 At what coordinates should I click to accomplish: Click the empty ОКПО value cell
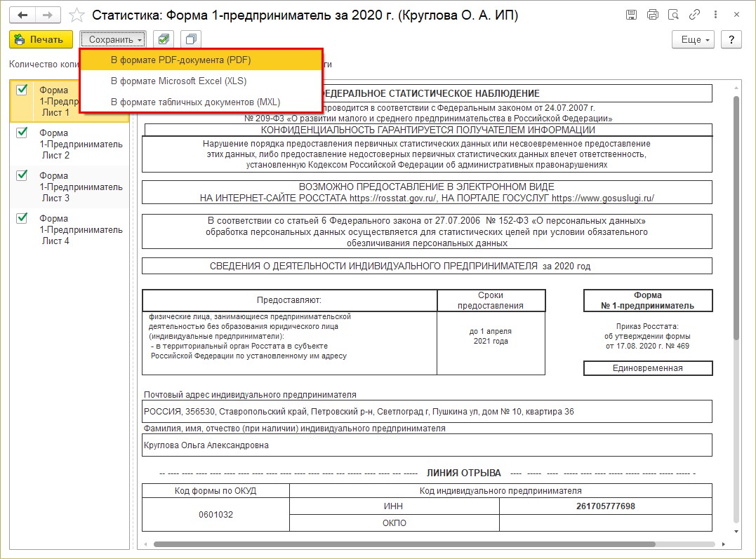click(606, 523)
